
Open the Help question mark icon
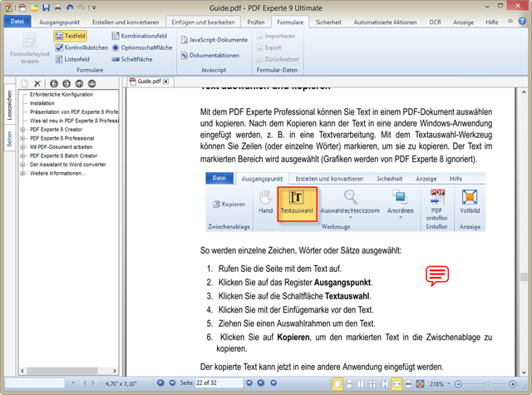coord(522,21)
